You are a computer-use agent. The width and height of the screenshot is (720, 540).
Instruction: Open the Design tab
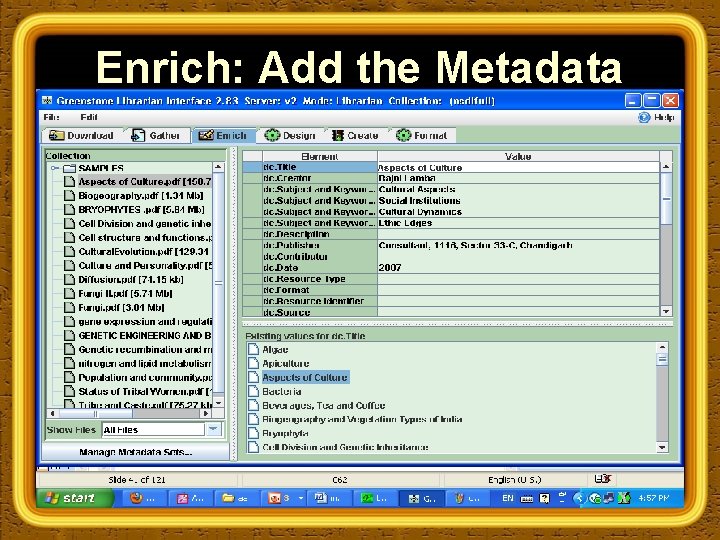(x=290, y=135)
